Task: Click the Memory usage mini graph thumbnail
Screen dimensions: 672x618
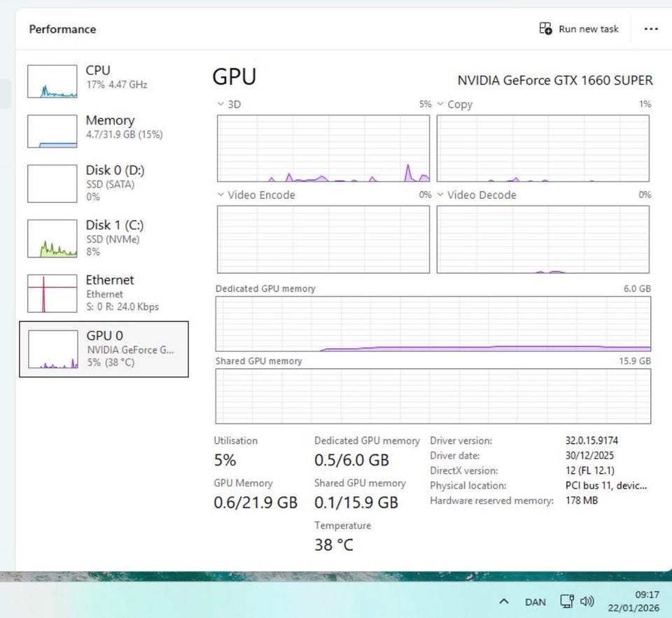Action: [x=52, y=131]
